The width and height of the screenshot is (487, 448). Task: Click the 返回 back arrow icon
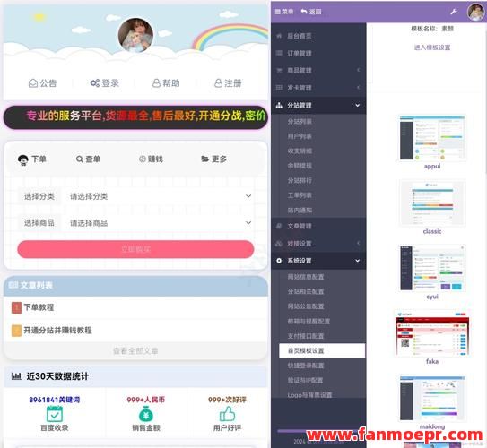pyautogui.click(x=304, y=12)
